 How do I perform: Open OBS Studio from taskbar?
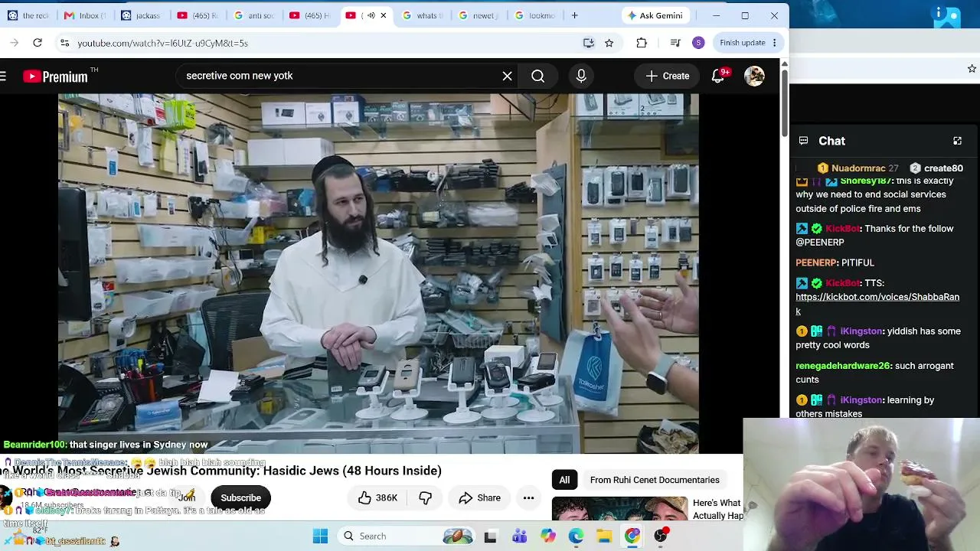tap(661, 536)
